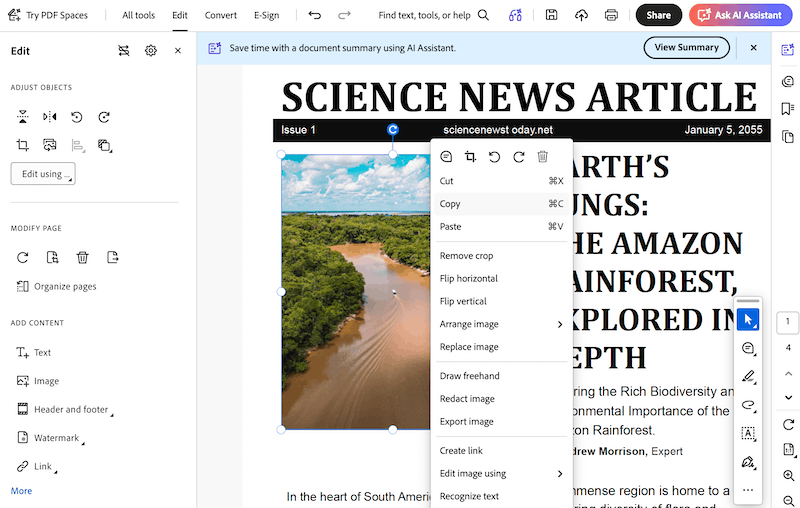
Task: Expand the Edit image using submenu
Action: point(501,473)
